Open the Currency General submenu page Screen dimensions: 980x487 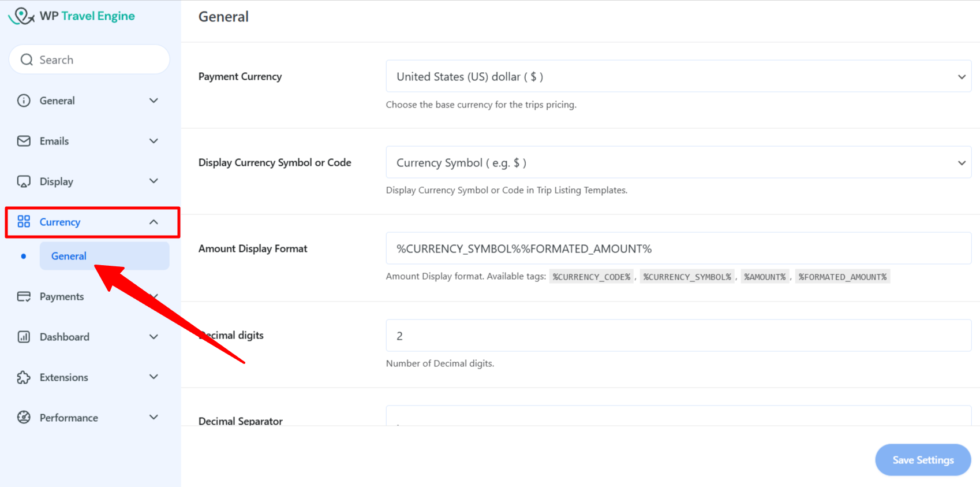68,255
